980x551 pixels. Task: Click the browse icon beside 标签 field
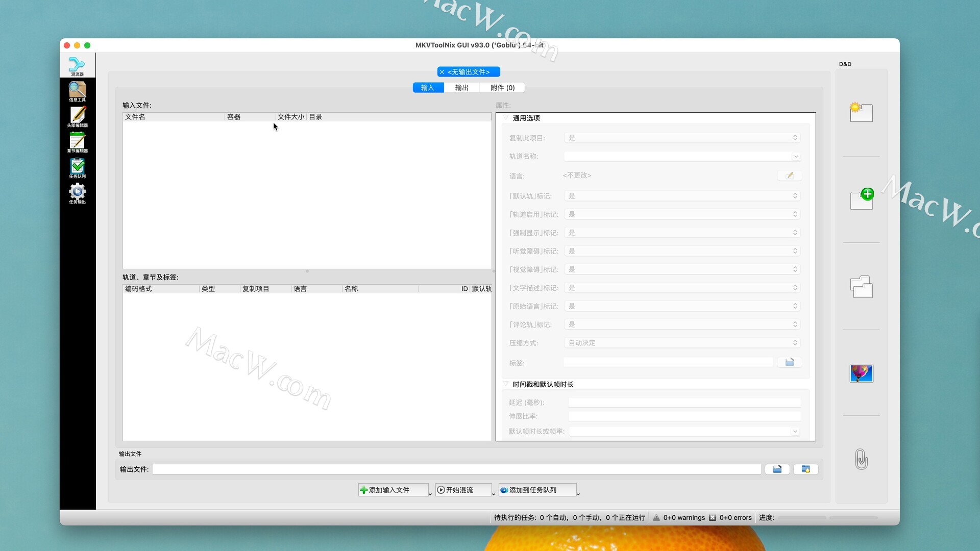789,362
